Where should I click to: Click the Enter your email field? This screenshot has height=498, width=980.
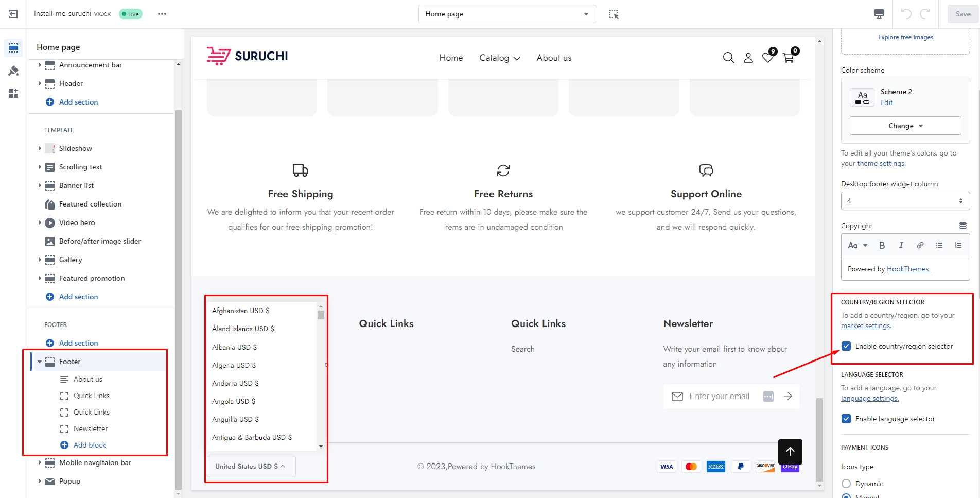719,396
